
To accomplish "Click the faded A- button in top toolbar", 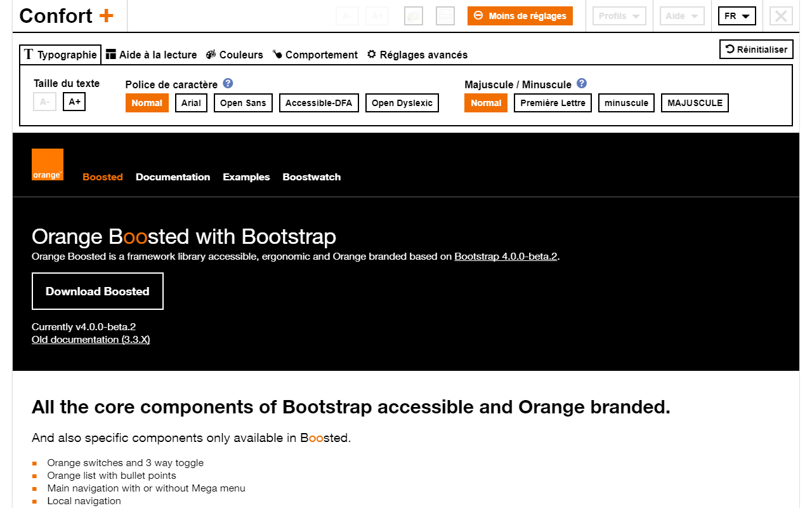I will point(347,16).
